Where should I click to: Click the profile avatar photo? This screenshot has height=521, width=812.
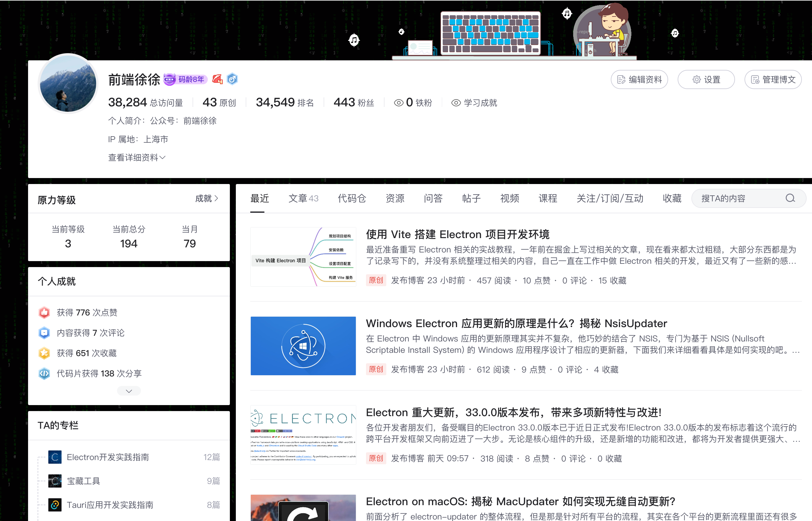pos(68,84)
